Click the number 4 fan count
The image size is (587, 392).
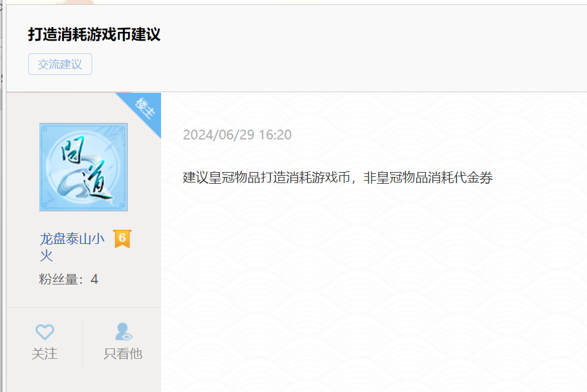pos(94,280)
